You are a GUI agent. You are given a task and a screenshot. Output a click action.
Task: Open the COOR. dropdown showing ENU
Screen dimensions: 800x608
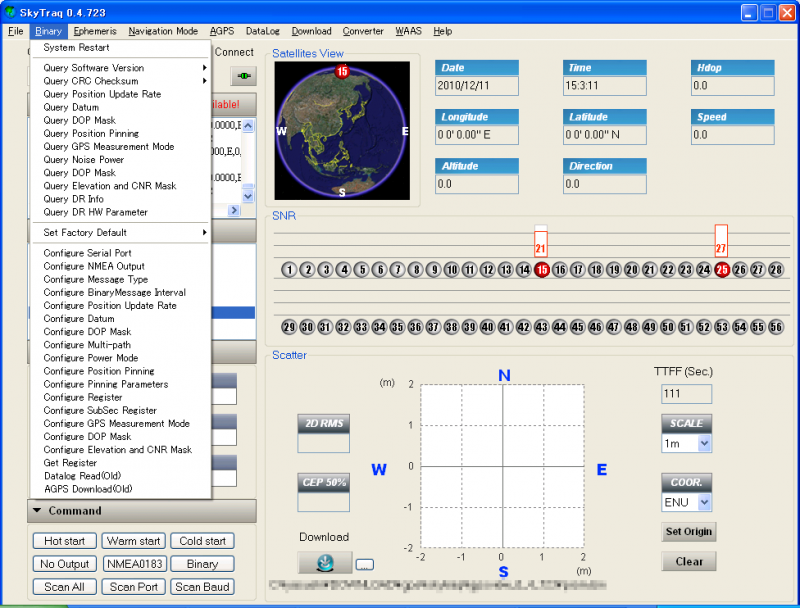click(x=704, y=502)
